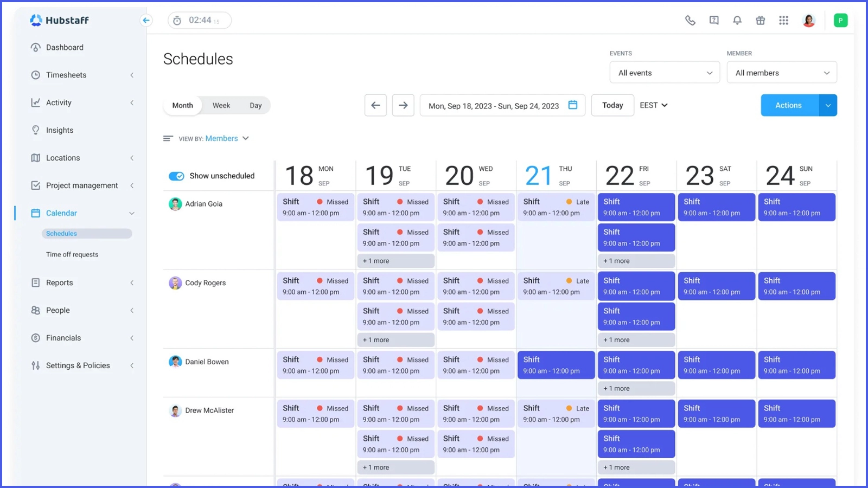Open the date range calendar picker icon
The width and height of the screenshot is (868, 488).
(x=573, y=105)
